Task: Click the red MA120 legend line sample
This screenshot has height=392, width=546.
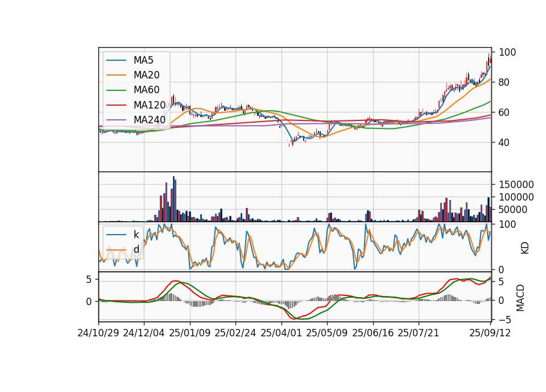Action: click(x=116, y=106)
